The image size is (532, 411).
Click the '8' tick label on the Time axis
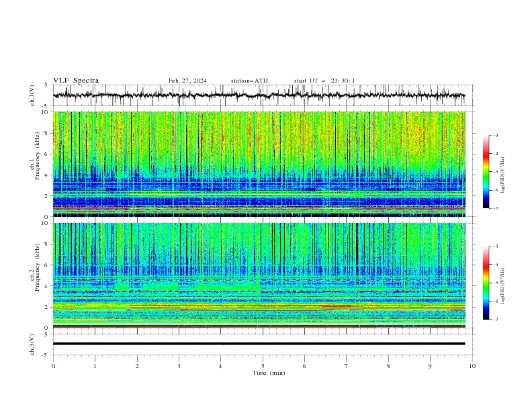(x=388, y=366)
